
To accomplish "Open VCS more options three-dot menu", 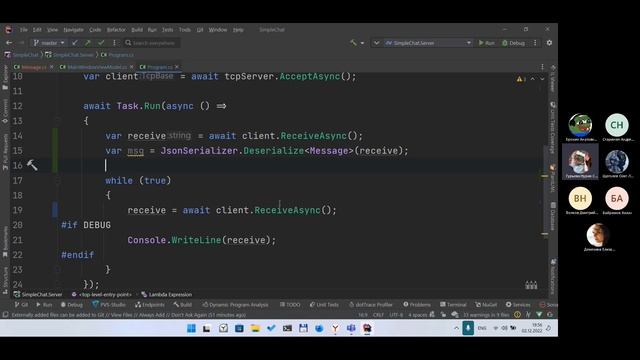I will (114, 42).
